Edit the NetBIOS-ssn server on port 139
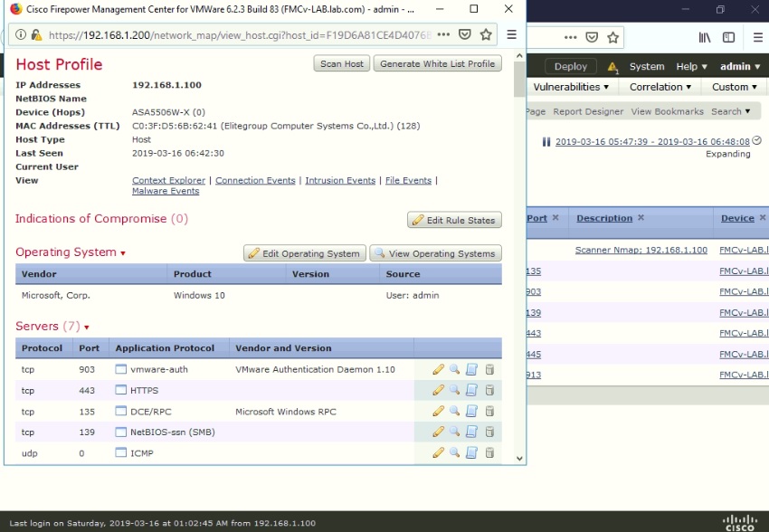The height and width of the screenshot is (532, 769). (438, 432)
